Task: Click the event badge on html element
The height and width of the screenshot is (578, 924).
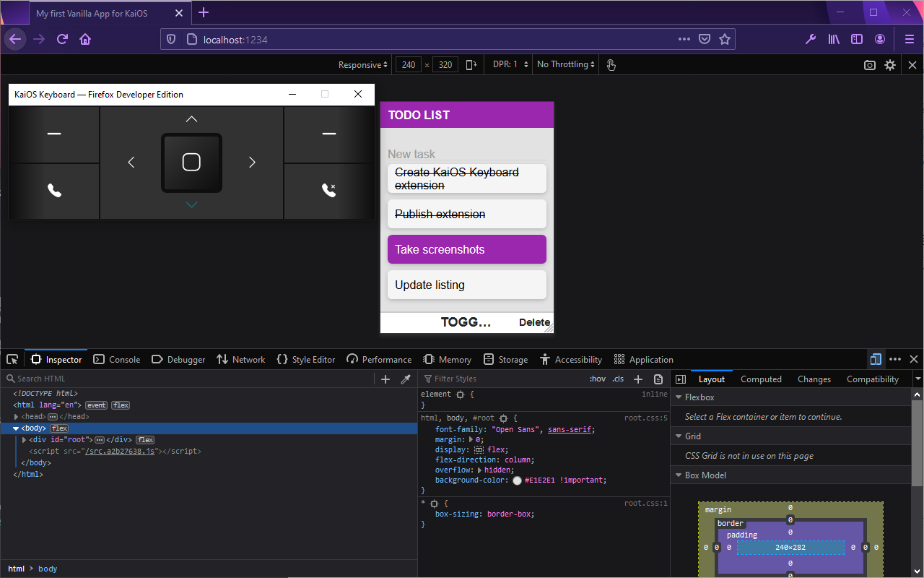Action: pos(97,405)
